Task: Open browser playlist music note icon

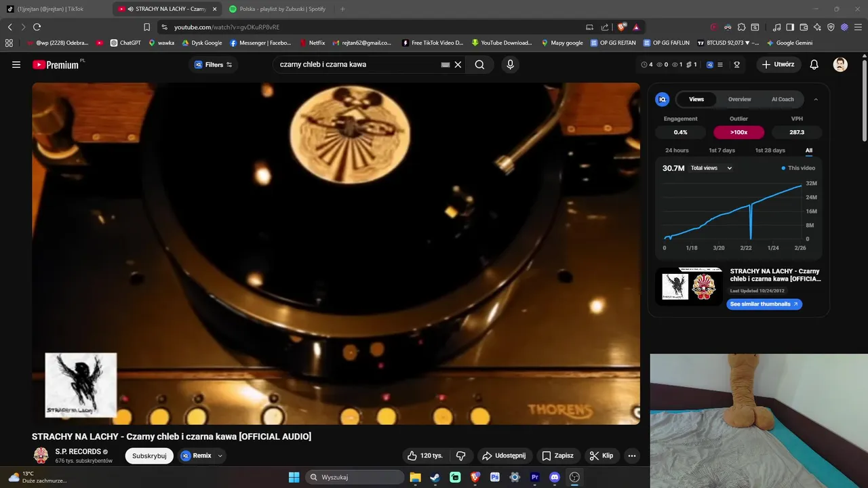Action: (776, 27)
